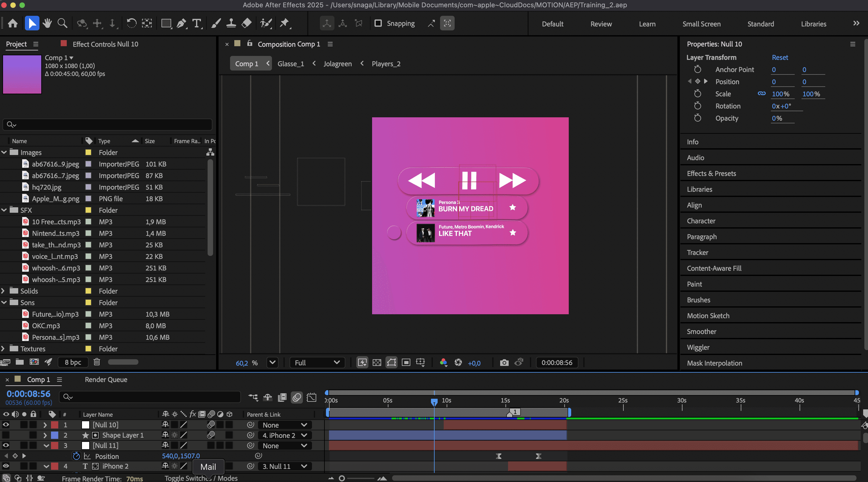868x482 pixels.
Task: Select the Pen tool
Action: point(181,23)
